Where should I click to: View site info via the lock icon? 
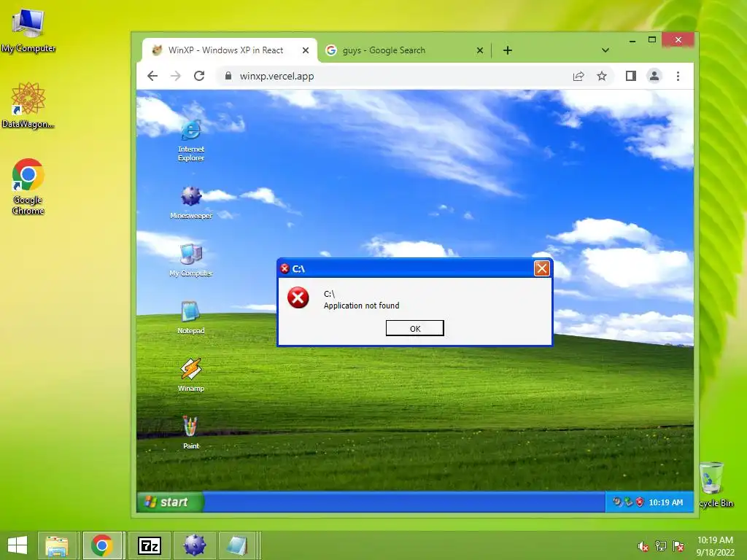pyautogui.click(x=228, y=76)
